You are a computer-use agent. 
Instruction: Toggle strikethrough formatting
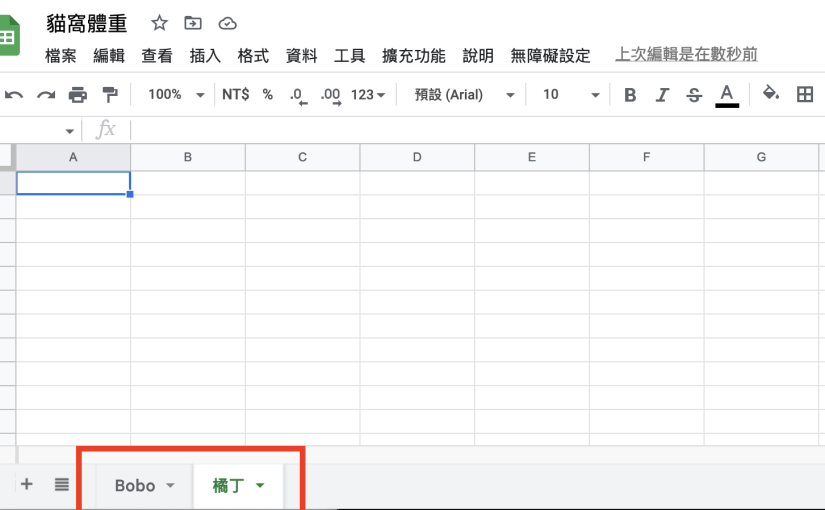694,95
